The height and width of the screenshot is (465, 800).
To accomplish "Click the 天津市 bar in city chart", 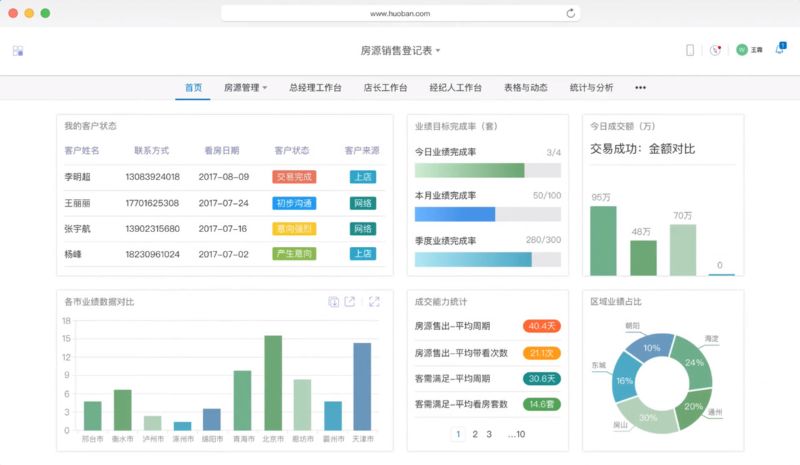I will pos(362,386).
